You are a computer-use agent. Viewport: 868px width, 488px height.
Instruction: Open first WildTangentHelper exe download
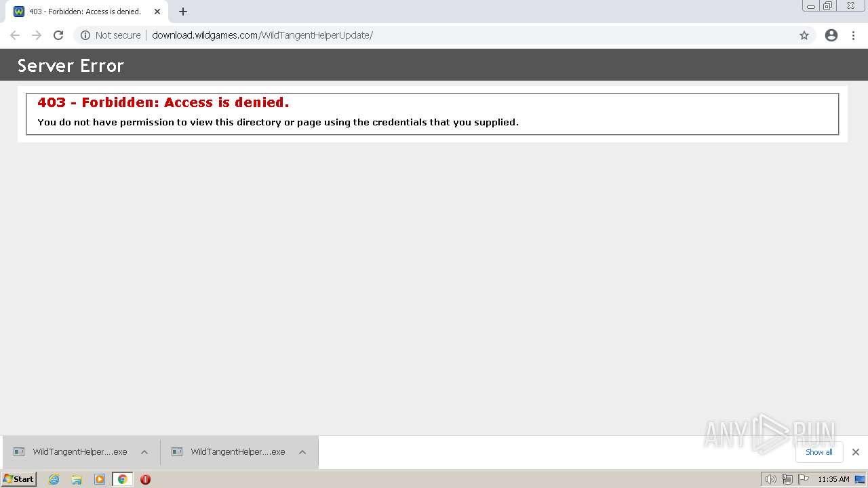[71, 452]
